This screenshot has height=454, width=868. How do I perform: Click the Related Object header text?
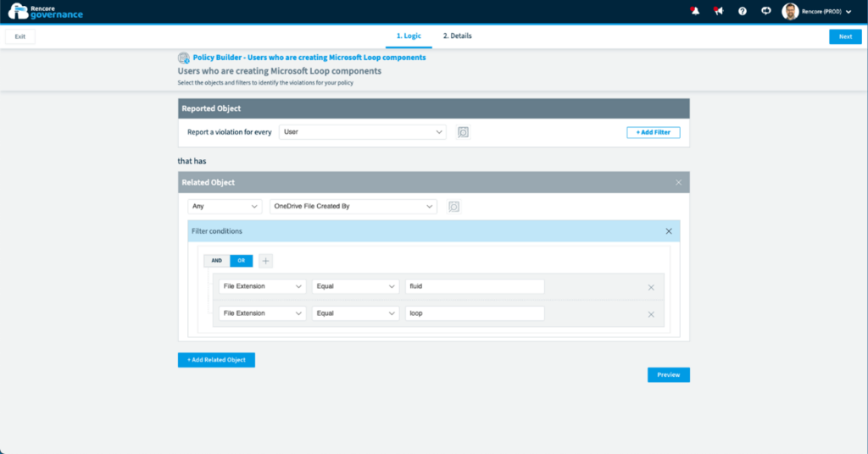pos(209,182)
